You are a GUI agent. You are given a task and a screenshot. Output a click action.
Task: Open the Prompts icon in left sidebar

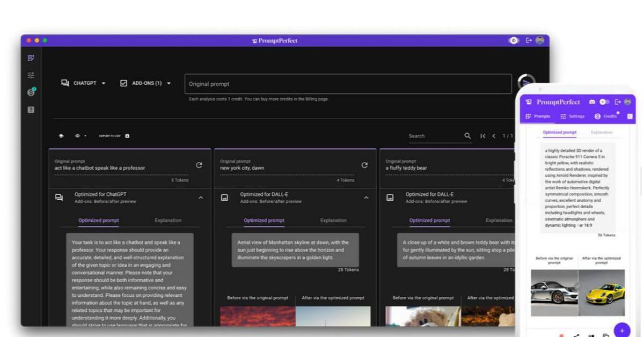coord(31,58)
